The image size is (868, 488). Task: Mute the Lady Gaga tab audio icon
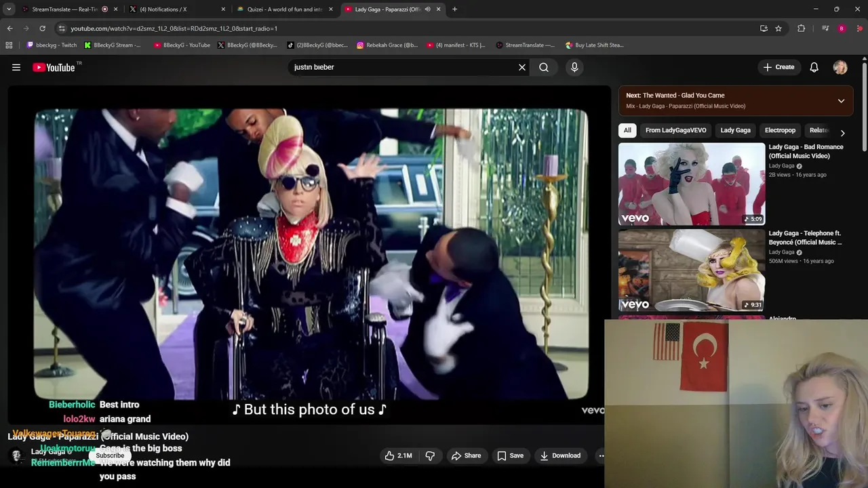click(427, 9)
